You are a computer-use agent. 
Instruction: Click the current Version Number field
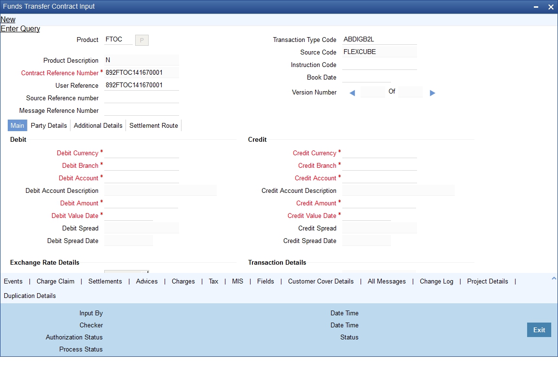coord(373,92)
